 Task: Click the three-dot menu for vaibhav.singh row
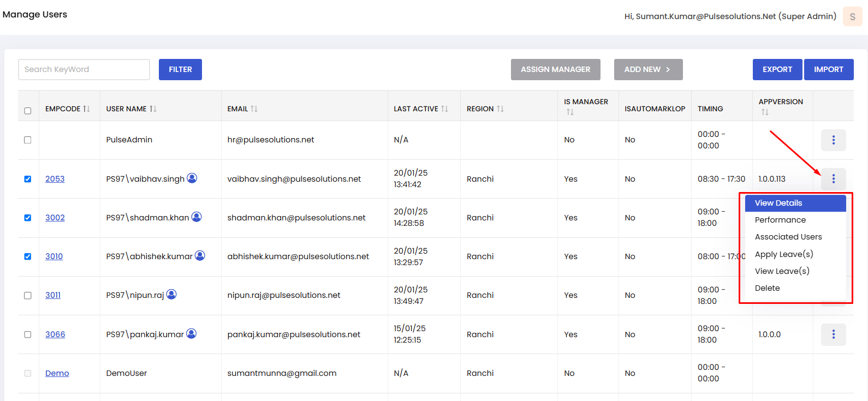tap(833, 179)
